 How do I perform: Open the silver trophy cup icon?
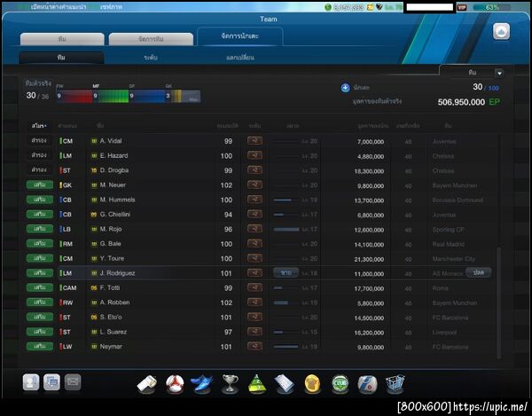coord(230,384)
